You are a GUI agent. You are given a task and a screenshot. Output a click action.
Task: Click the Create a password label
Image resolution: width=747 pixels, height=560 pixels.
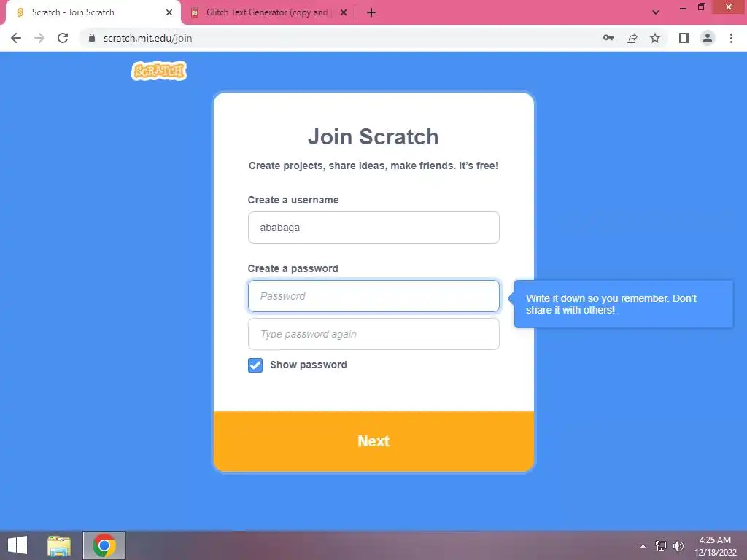click(x=293, y=268)
